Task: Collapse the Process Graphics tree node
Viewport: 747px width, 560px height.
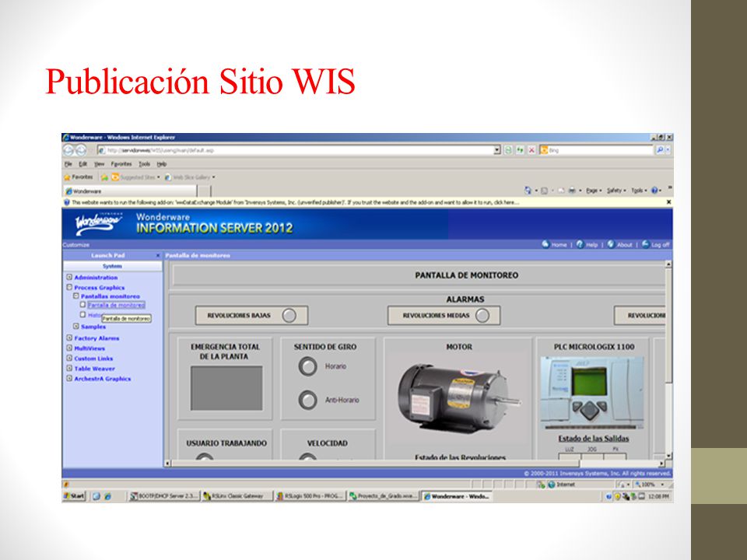Action: (x=69, y=287)
